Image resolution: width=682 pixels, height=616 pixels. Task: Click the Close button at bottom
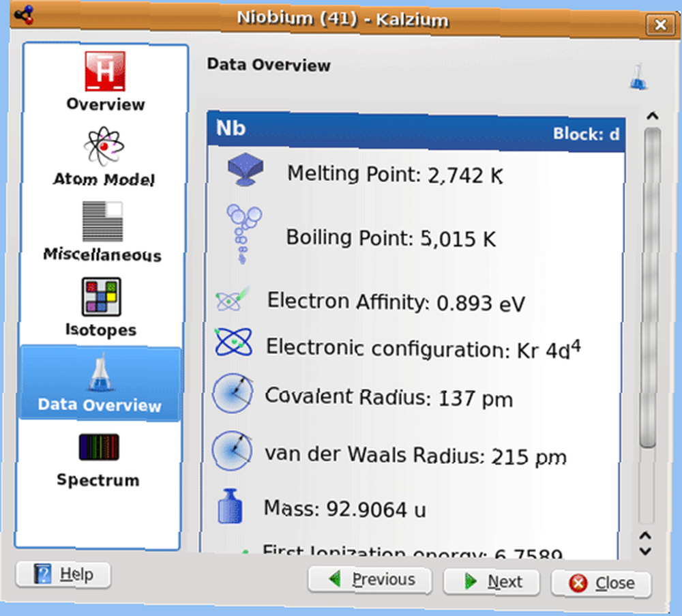tap(601, 583)
